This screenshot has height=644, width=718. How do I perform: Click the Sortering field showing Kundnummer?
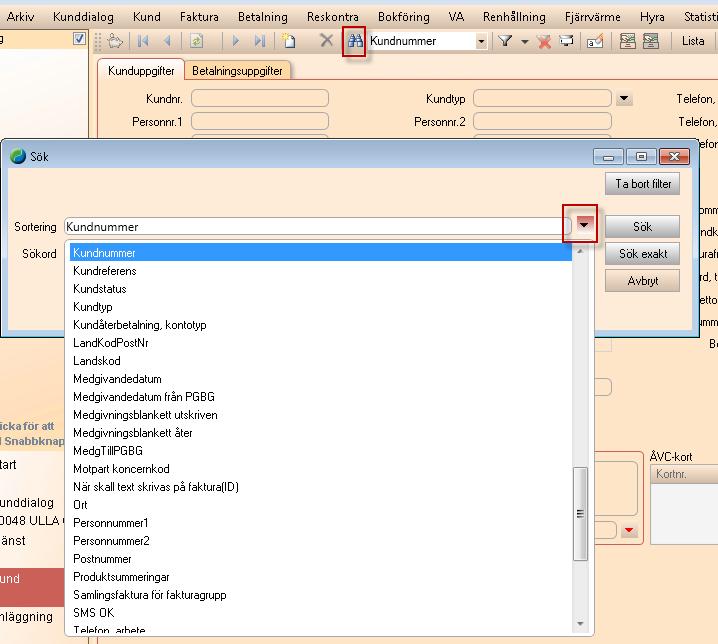pos(318,226)
